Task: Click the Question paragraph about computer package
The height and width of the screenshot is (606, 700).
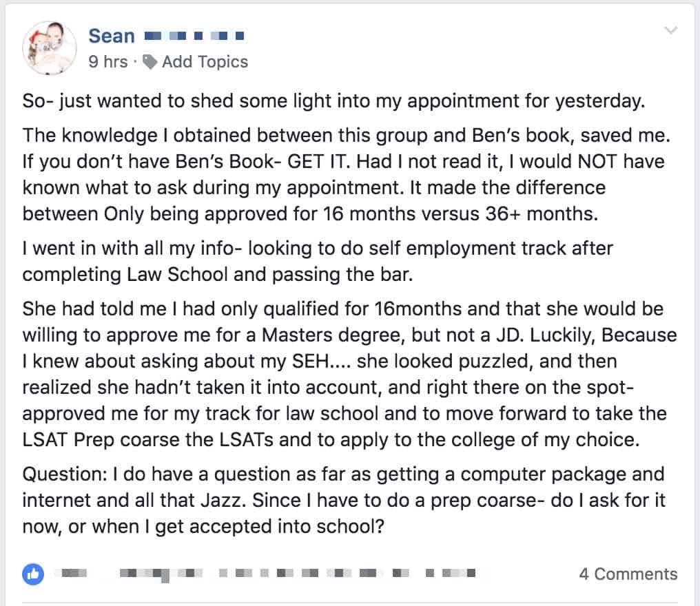Action: tap(344, 500)
